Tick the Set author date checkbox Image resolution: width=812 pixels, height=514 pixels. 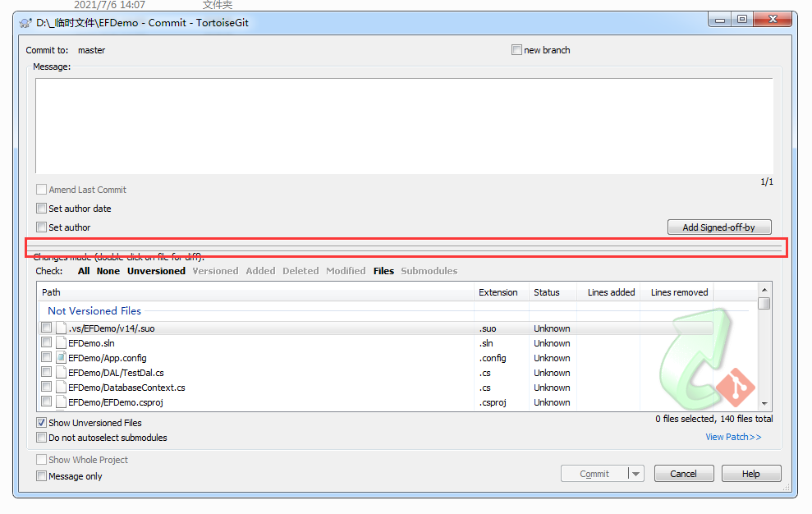42,209
